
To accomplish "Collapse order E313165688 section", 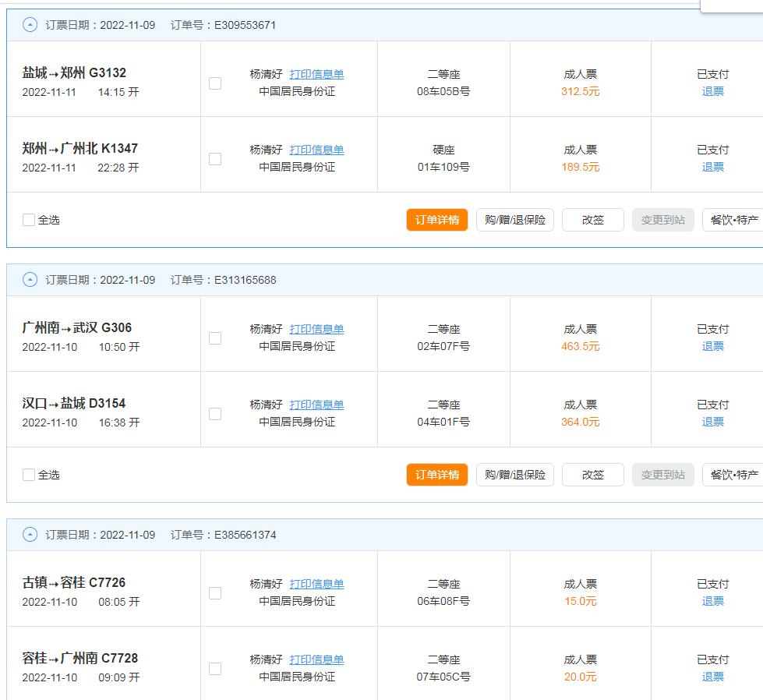I will [x=30, y=280].
